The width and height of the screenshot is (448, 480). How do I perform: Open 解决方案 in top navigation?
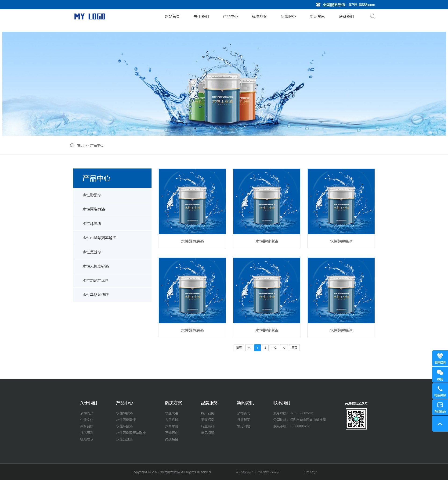click(x=259, y=16)
